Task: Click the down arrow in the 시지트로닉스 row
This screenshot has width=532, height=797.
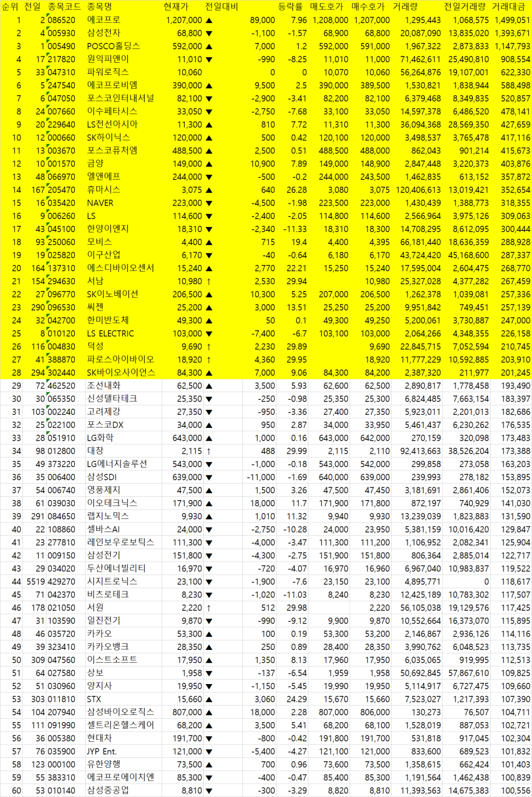Action: pyautogui.click(x=209, y=582)
